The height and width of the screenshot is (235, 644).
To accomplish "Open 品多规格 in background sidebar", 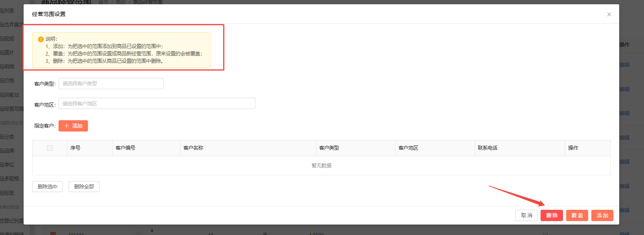I will click(9, 178).
